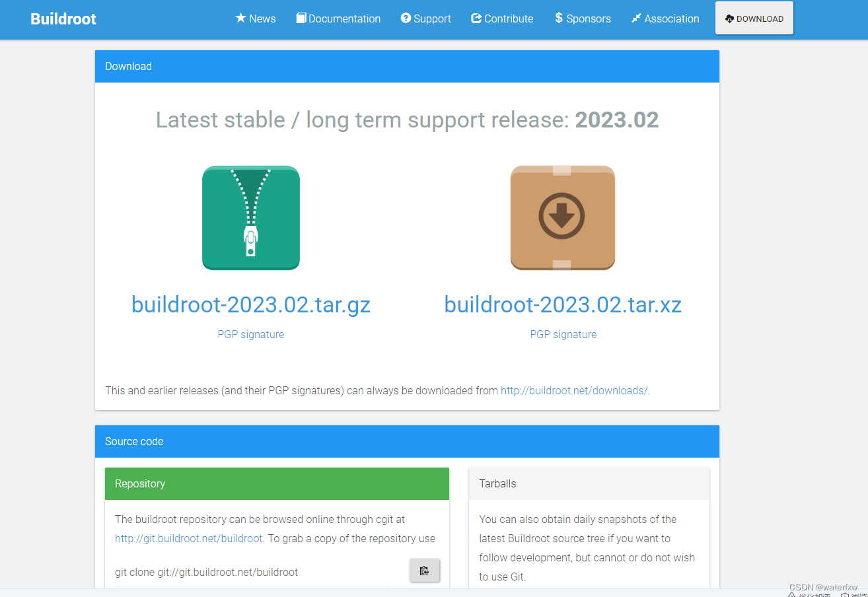Click the Latest stable release heading
868x597 pixels.
click(x=407, y=120)
